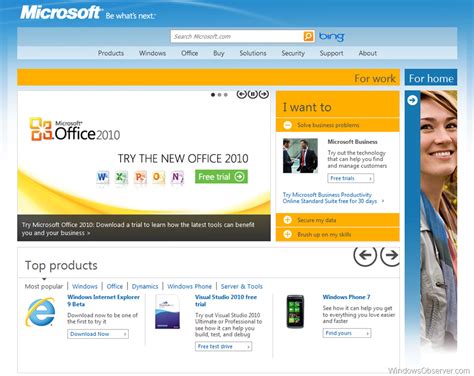Click the Outlook icon in the Office banner
Viewport: 474px width, 376px height.
[158, 177]
